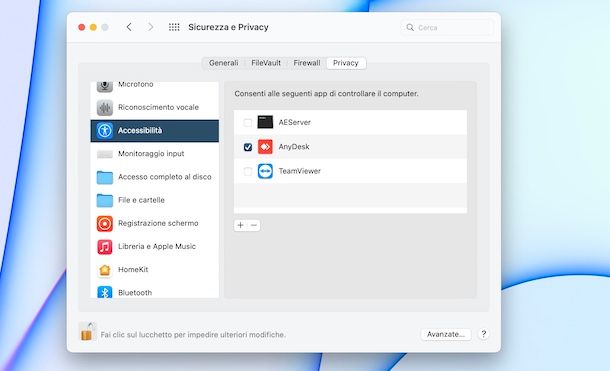Select Accesso completo al disco label
This screenshot has width=610, height=371.
(165, 177)
